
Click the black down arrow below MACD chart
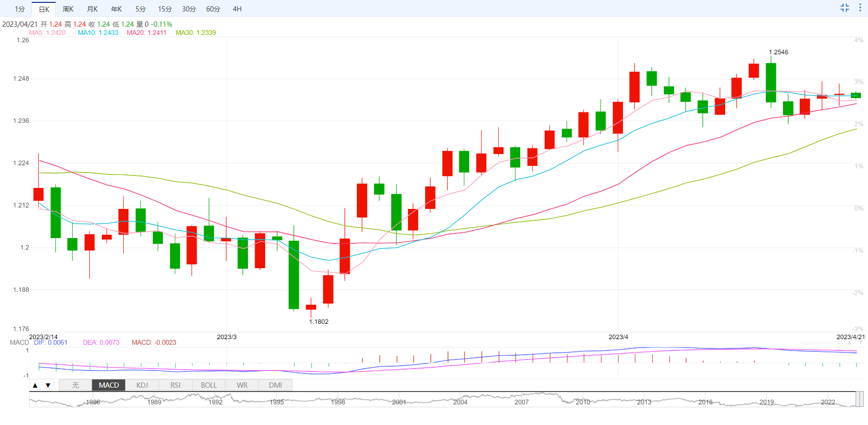(48, 385)
